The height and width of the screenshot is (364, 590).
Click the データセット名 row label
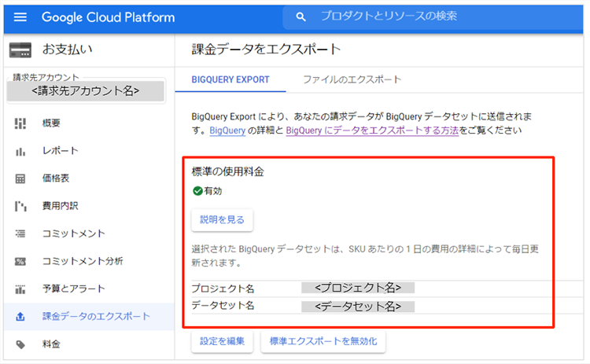point(223,305)
